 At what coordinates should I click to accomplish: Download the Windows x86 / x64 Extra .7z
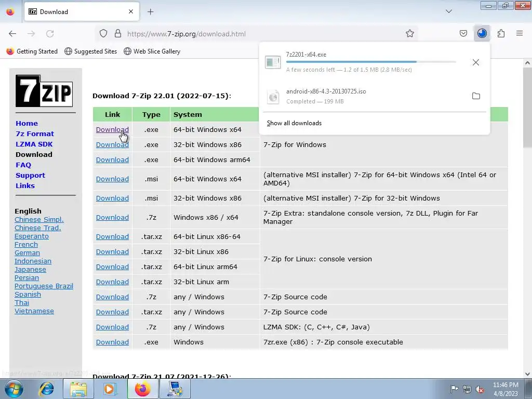(112, 218)
